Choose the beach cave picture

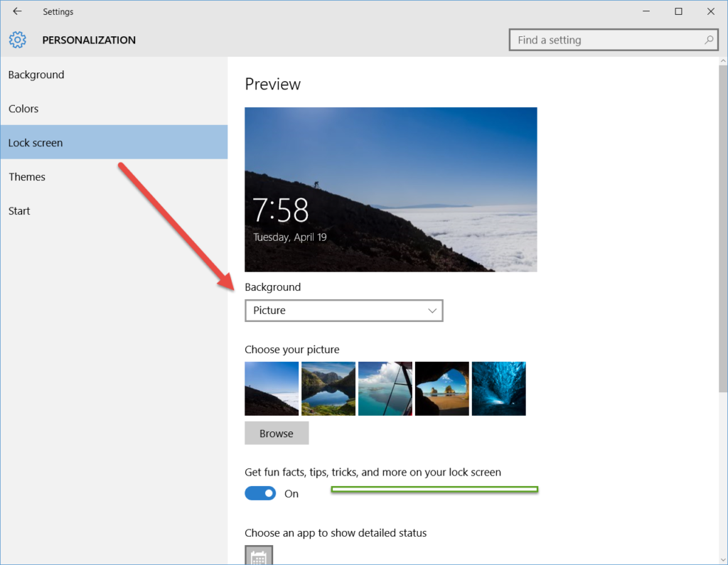tap(442, 389)
